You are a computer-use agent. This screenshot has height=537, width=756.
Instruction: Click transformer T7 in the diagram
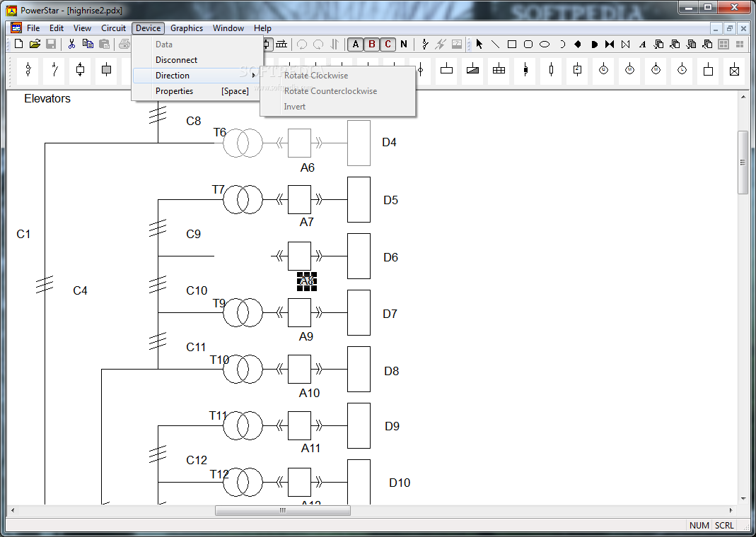pyautogui.click(x=243, y=199)
